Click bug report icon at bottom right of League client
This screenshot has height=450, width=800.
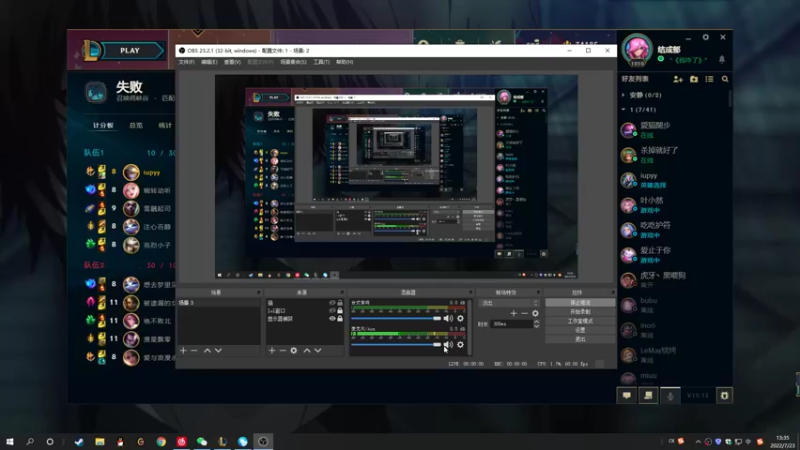[724, 395]
